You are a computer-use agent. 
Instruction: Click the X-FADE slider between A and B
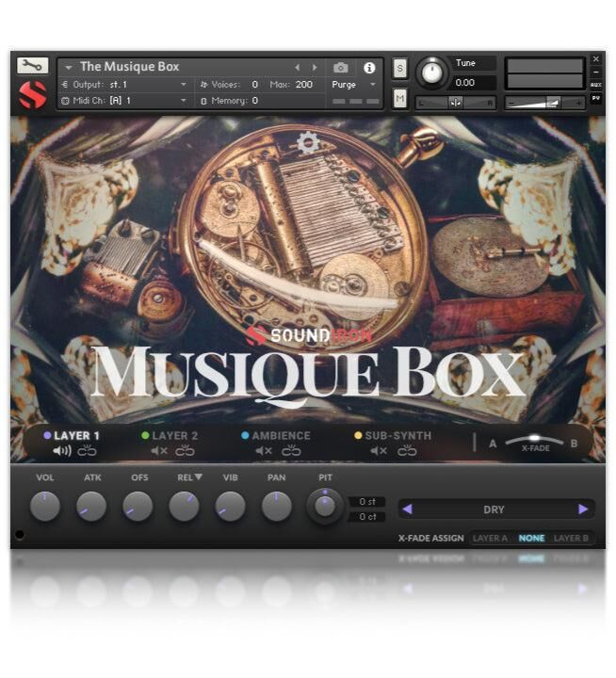[534, 441]
